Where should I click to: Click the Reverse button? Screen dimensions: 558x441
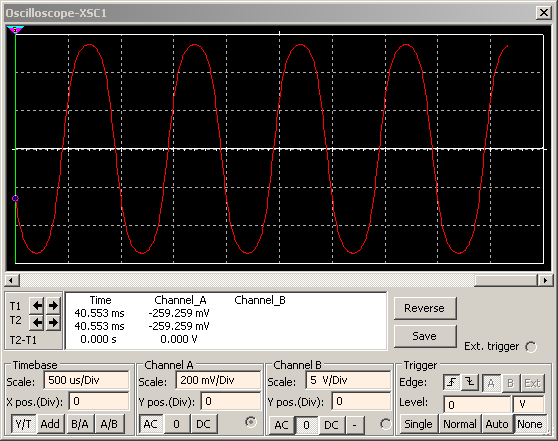[x=425, y=308]
